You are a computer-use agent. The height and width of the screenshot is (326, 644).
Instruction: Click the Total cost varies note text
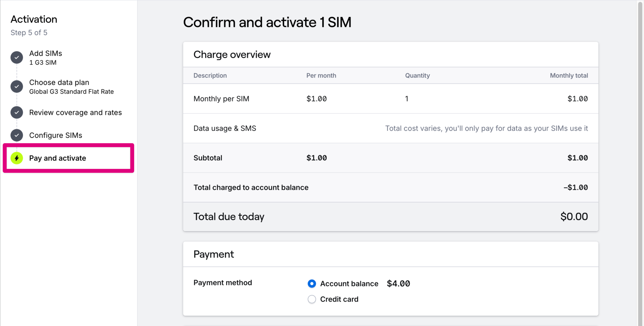pyautogui.click(x=486, y=128)
